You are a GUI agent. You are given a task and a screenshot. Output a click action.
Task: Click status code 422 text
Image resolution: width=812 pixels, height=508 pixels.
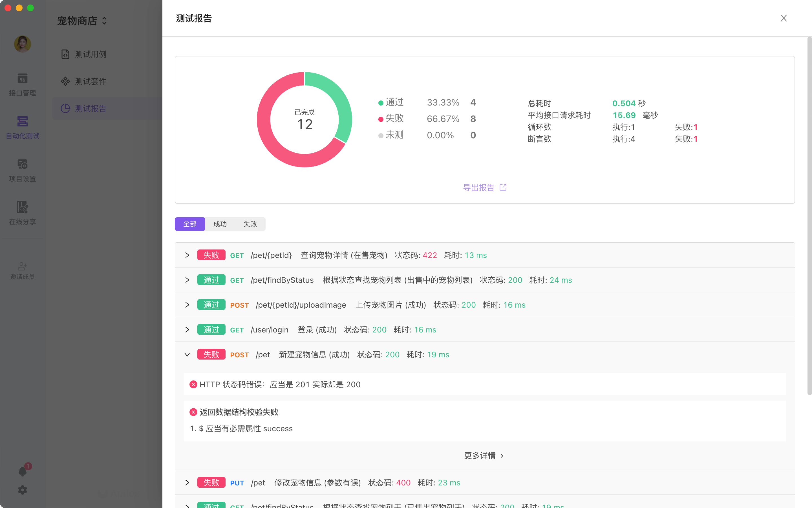click(x=430, y=255)
